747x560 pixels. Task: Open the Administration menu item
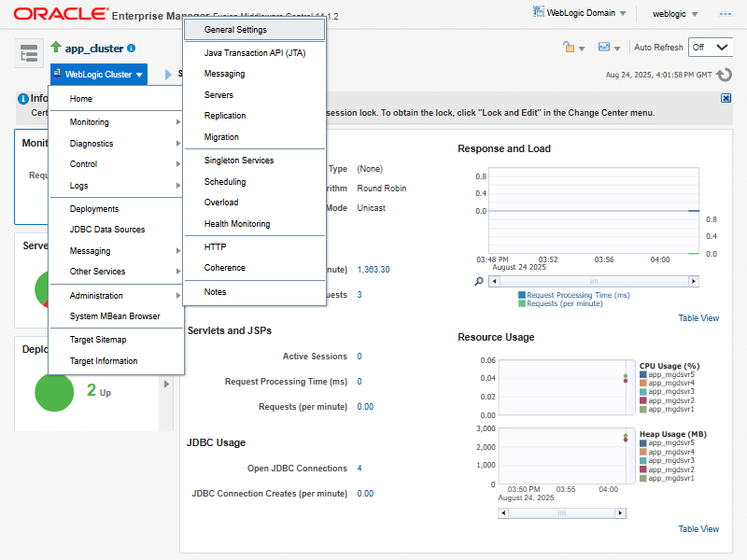116,295
